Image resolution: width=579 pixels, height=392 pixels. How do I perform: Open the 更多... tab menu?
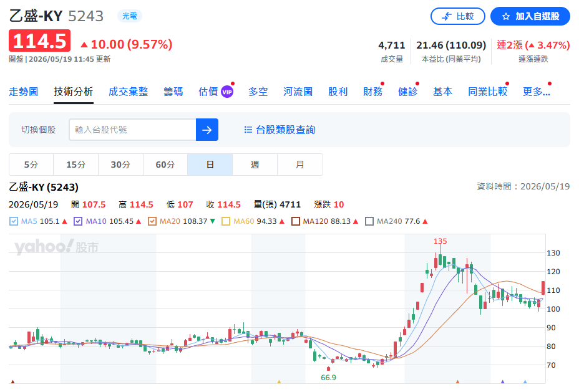536,92
